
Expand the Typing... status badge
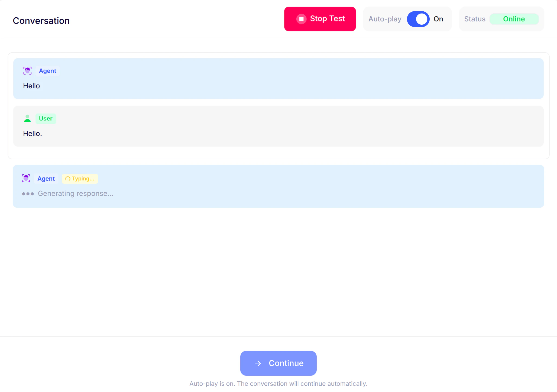80,179
